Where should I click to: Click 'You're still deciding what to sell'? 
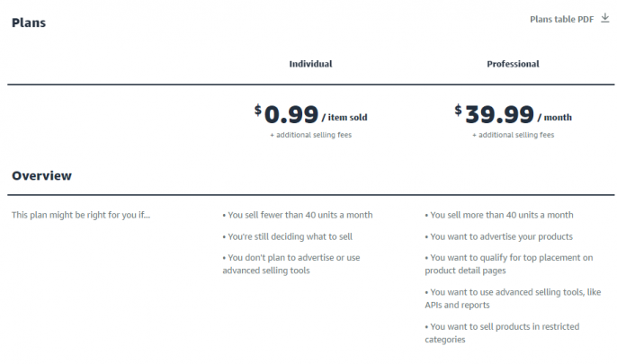pyautogui.click(x=287, y=236)
